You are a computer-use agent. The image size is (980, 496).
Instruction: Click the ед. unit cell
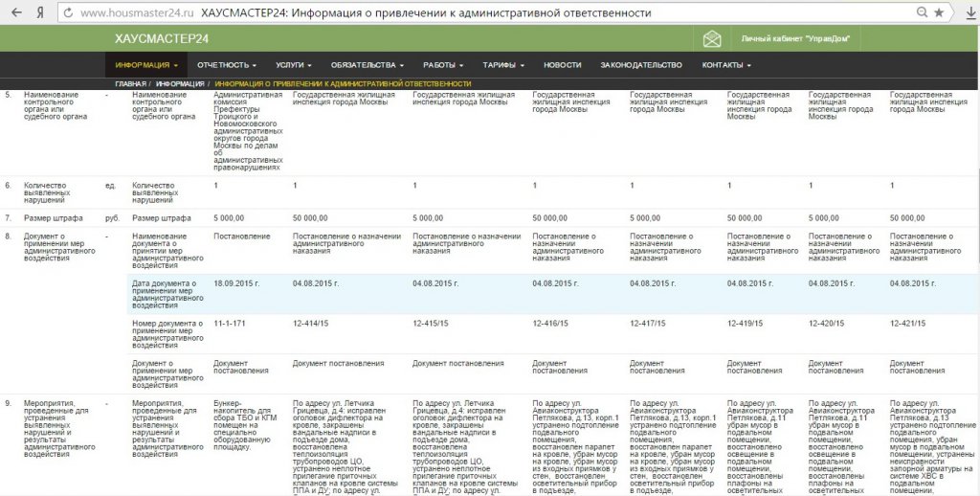tap(110, 186)
